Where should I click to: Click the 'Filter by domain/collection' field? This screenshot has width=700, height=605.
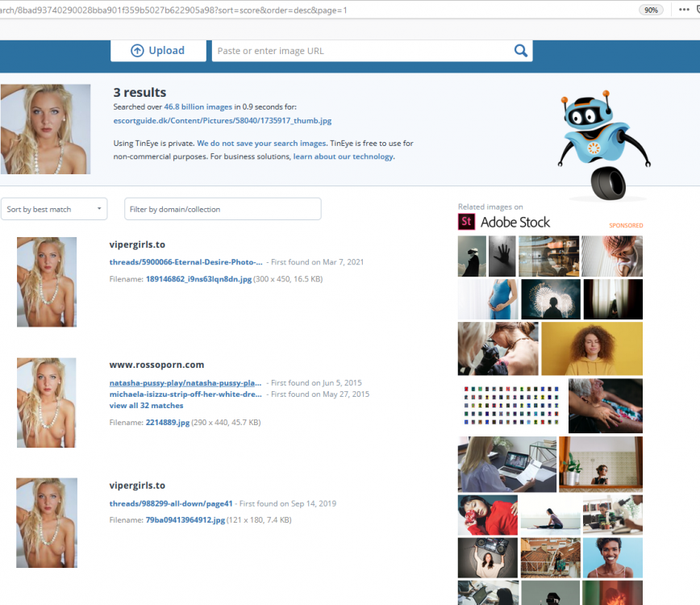[x=223, y=208]
